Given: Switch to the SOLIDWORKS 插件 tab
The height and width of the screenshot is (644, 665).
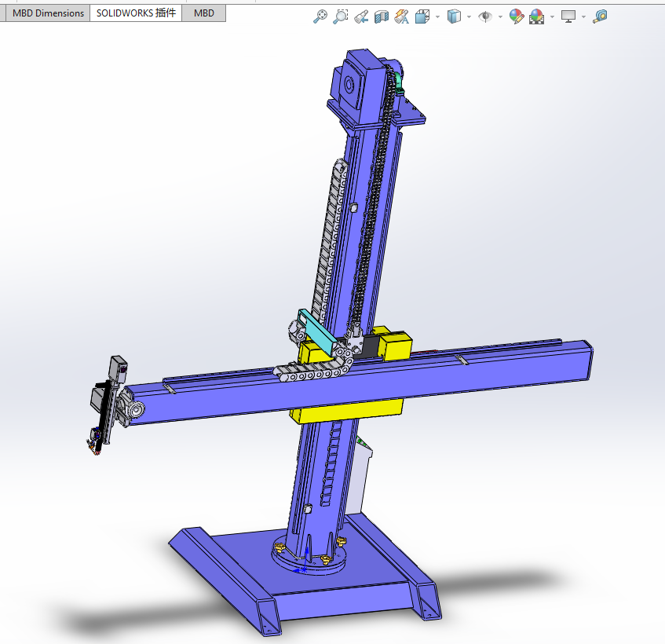Looking at the screenshot, I should tap(136, 13).
